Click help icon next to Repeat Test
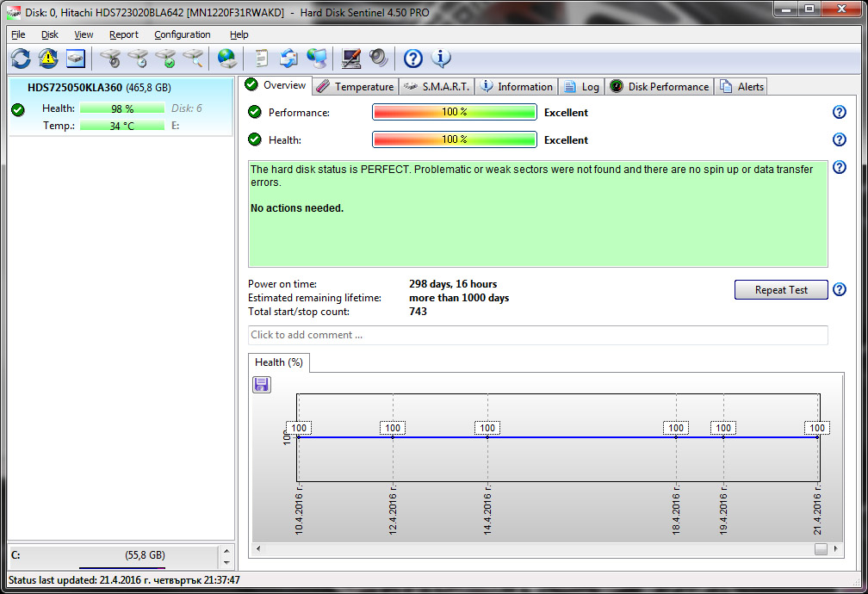The width and height of the screenshot is (868, 594). [x=840, y=289]
